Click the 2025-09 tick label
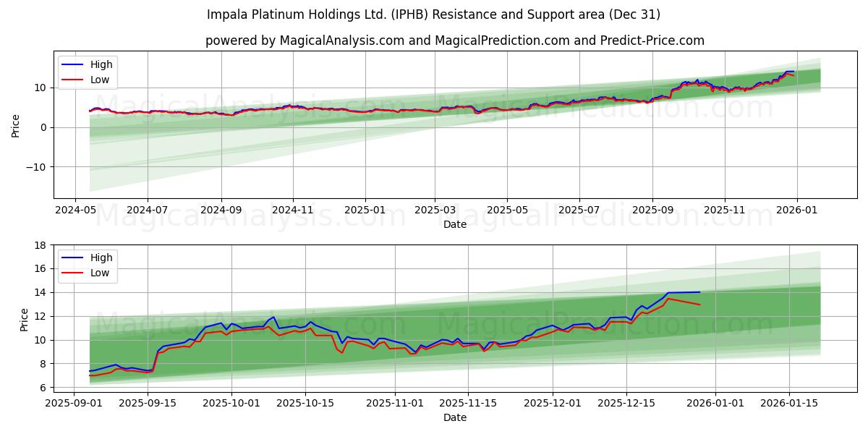Screen dimensions: 868x434 point(652,210)
